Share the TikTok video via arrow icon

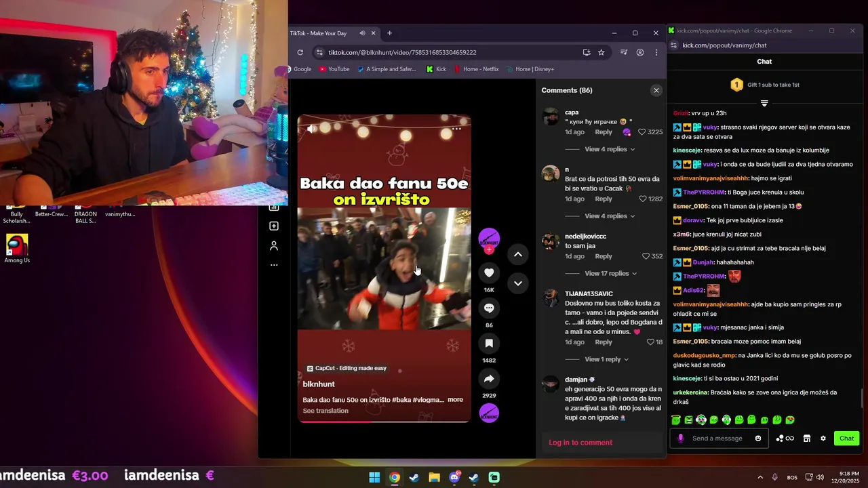pyautogui.click(x=489, y=378)
